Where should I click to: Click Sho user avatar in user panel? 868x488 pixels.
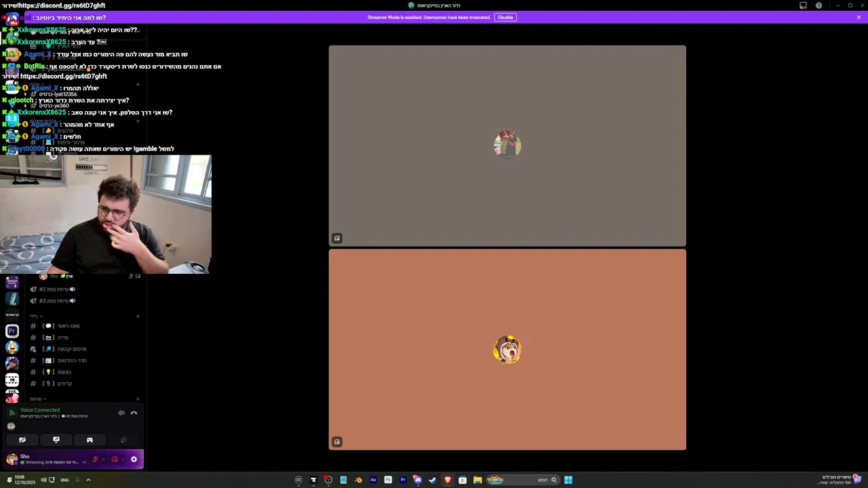pyautogui.click(x=12, y=460)
